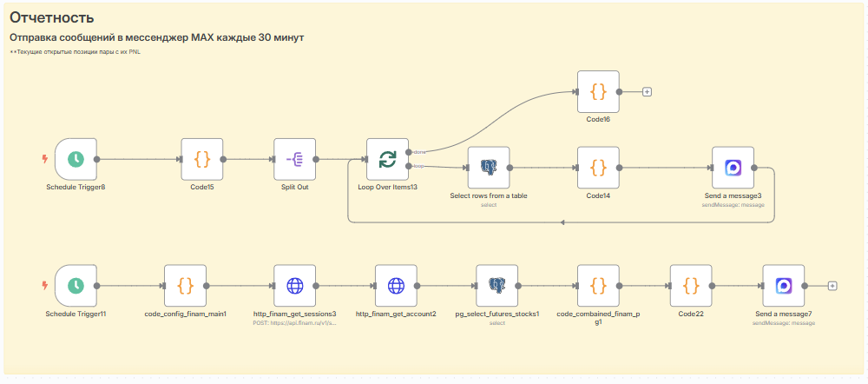This screenshot has width=868, height=384.
Task: Open the http_finam_get_account2 globe node
Action: click(x=396, y=285)
